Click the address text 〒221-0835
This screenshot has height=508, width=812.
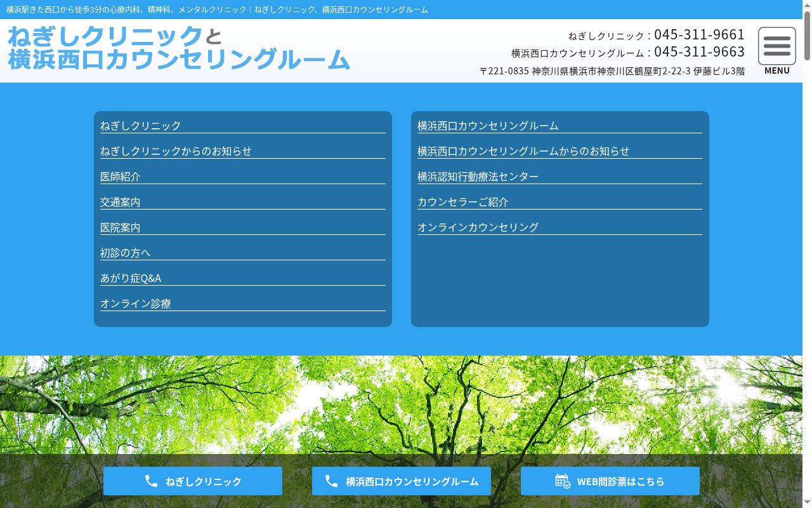612,71
